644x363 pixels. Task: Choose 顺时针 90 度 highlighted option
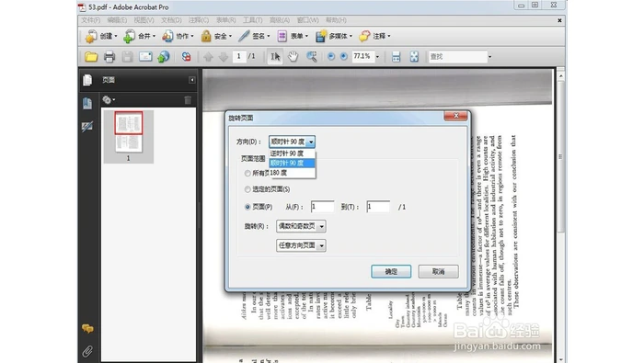click(x=292, y=164)
